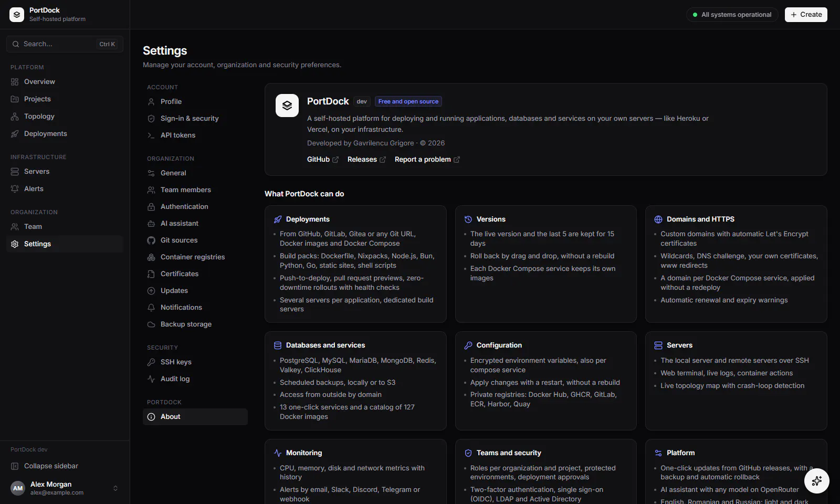Image resolution: width=840 pixels, height=504 pixels.
Task: Click the PortDock logo in sidebar header
Action: click(17, 15)
